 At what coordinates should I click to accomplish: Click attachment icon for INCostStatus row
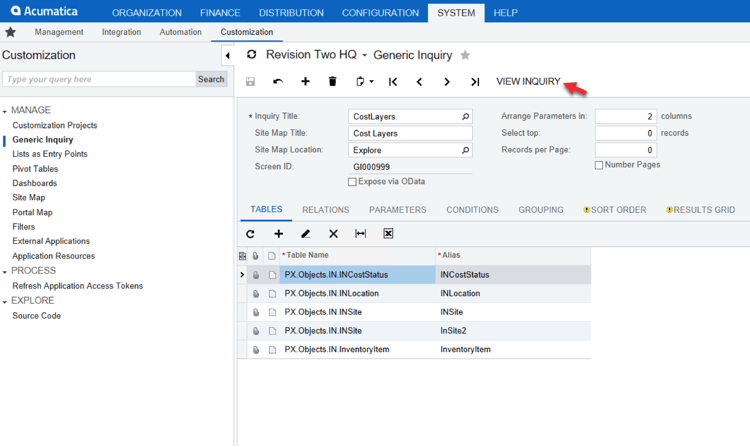(x=256, y=275)
